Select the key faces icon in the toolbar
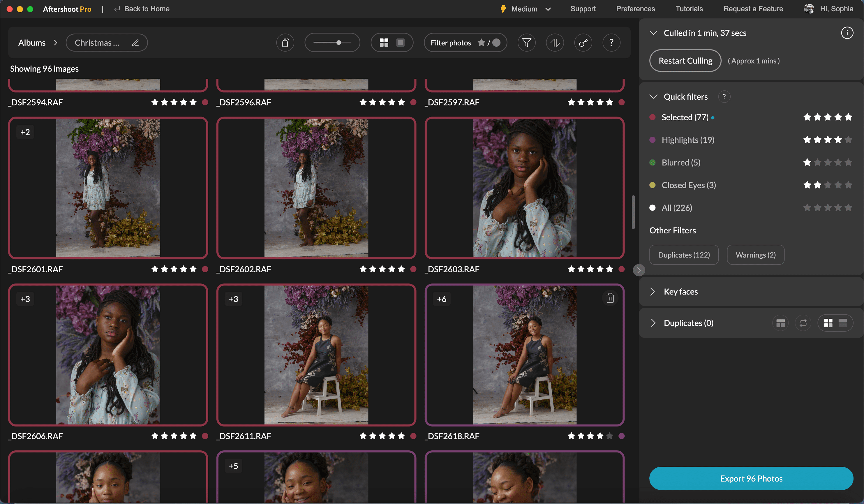The image size is (864, 504). click(x=583, y=43)
